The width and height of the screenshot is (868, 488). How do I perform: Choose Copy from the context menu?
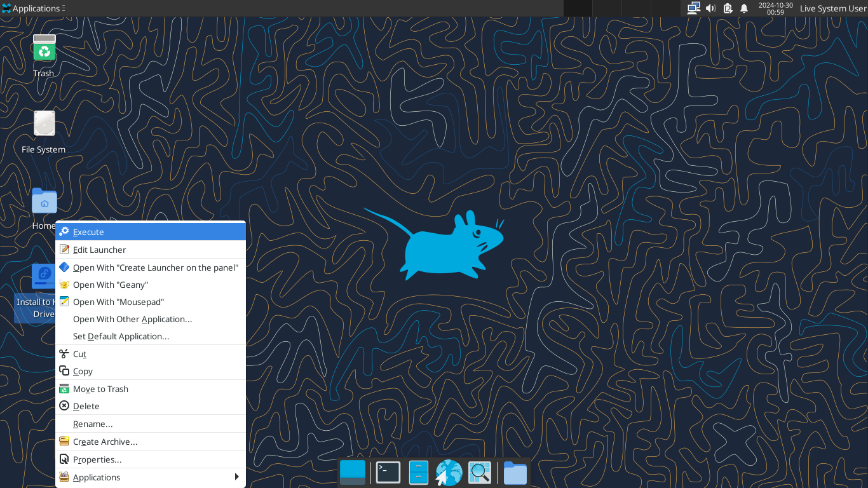point(151,371)
